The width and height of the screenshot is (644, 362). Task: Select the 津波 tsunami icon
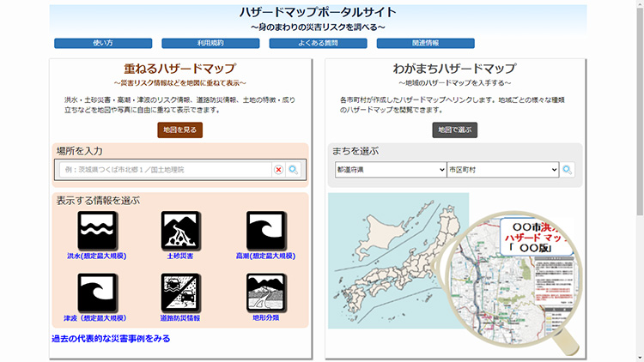tap(97, 293)
